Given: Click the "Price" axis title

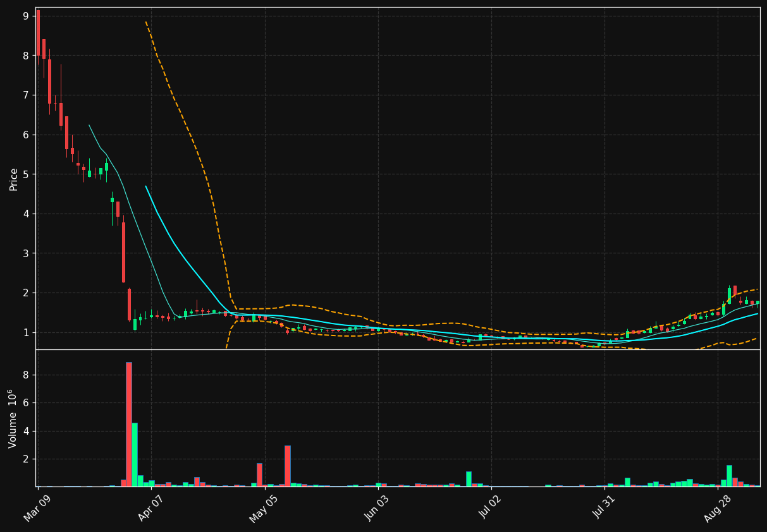Looking at the screenshot, I should coord(13,179).
